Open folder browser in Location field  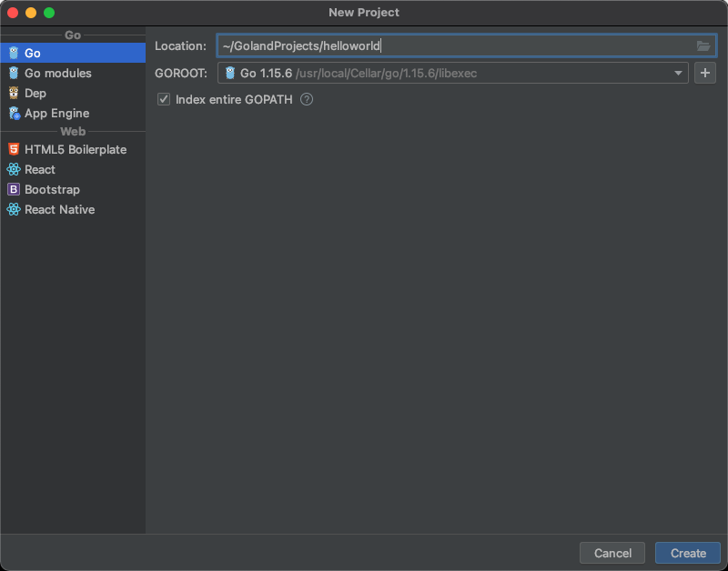pyautogui.click(x=703, y=45)
